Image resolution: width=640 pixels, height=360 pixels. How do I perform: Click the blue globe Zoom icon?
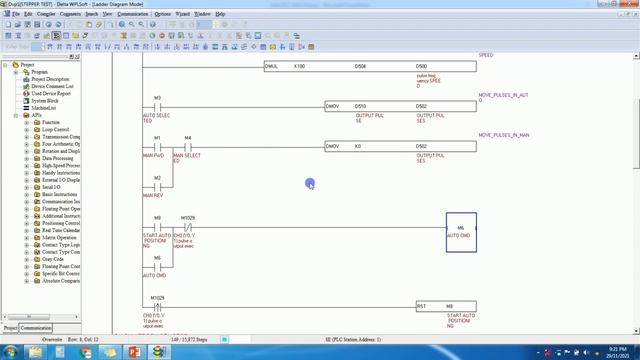122,25
